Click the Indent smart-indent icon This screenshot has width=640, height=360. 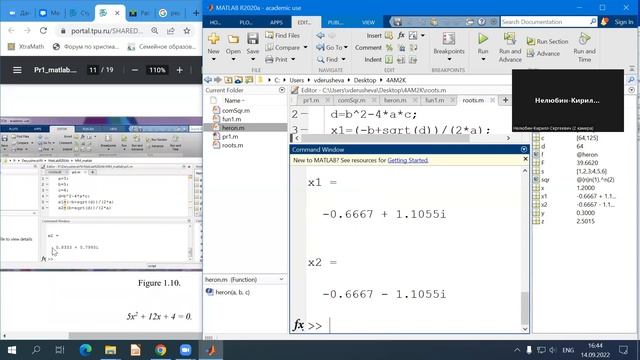click(389, 60)
